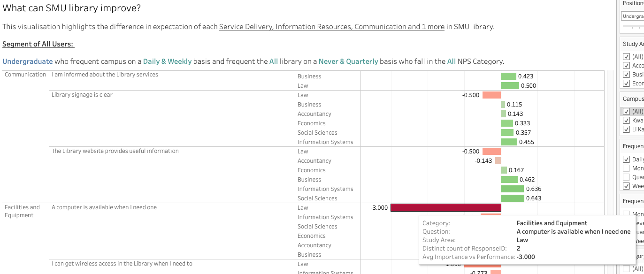Click 'I can get wireless access in the Library' question
This screenshot has width=644, height=274.
[x=122, y=264]
